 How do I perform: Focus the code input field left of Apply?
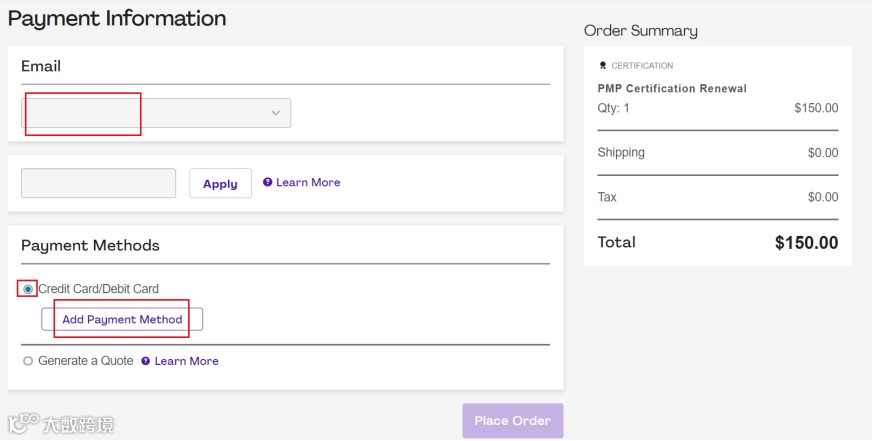(x=98, y=183)
